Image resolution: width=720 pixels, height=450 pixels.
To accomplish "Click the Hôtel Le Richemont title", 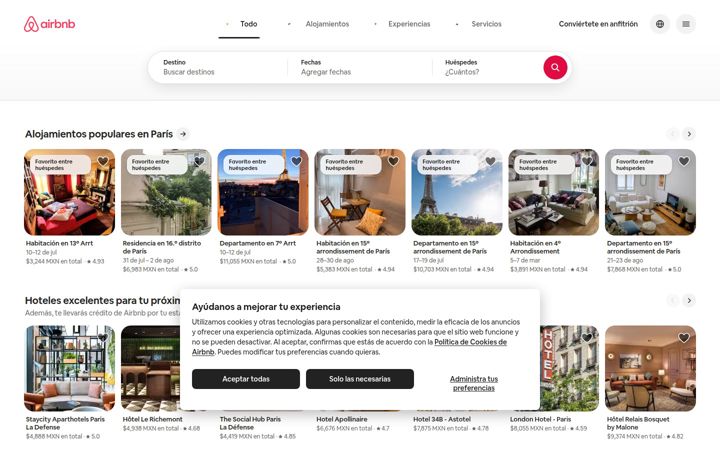I will coord(152,419).
